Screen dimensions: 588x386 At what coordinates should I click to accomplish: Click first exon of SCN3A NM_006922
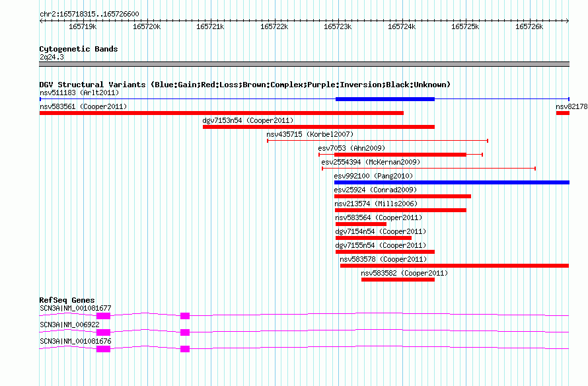coord(103,332)
